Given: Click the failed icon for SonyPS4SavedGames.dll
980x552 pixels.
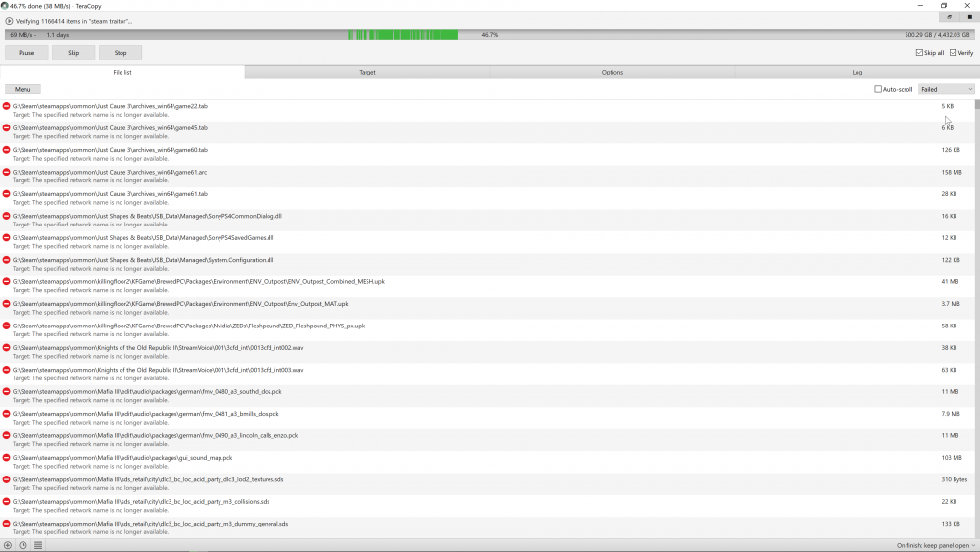Looking at the screenshot, I should pos(6,238).
